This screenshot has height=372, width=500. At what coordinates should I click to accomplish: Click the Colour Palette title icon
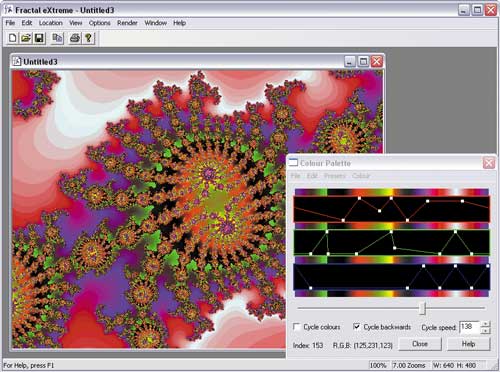coord(293,163)
